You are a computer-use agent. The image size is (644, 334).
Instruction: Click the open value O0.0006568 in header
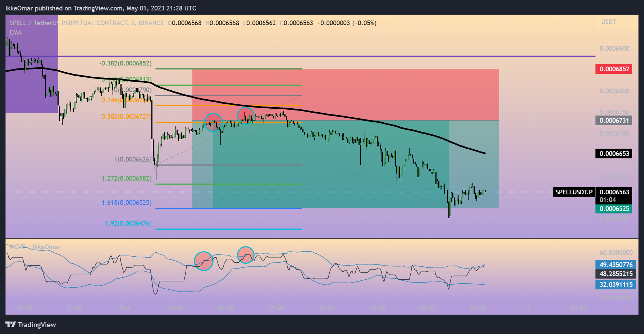coord(184,23)
